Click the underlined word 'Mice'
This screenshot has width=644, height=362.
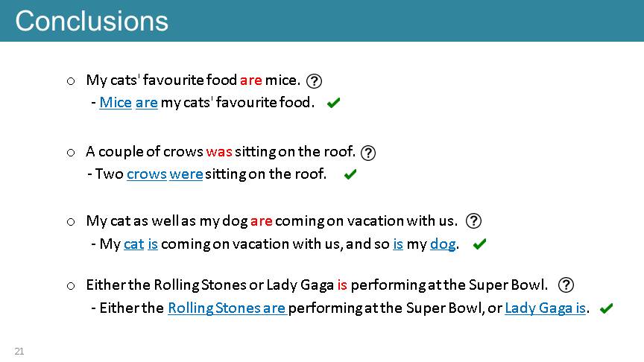(x=116, y=103)
